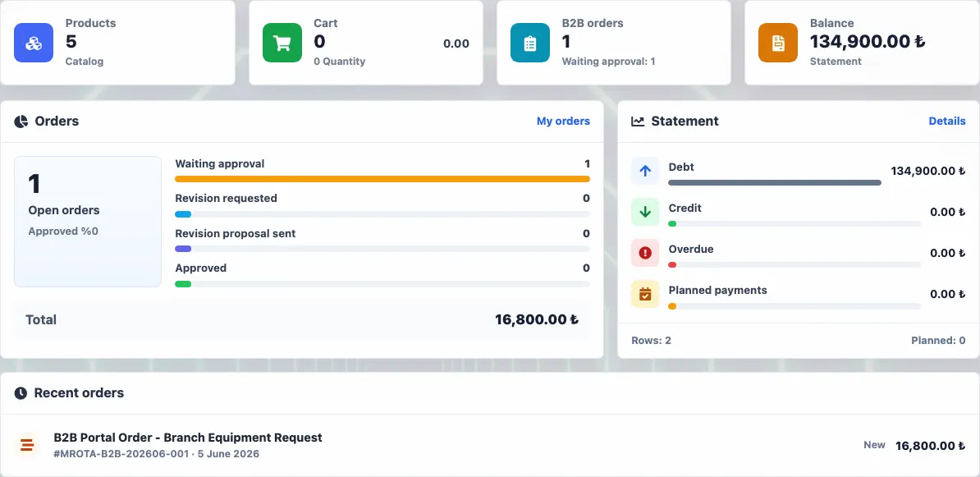Click the blue up-arrow Debt icon

[645, 171]
